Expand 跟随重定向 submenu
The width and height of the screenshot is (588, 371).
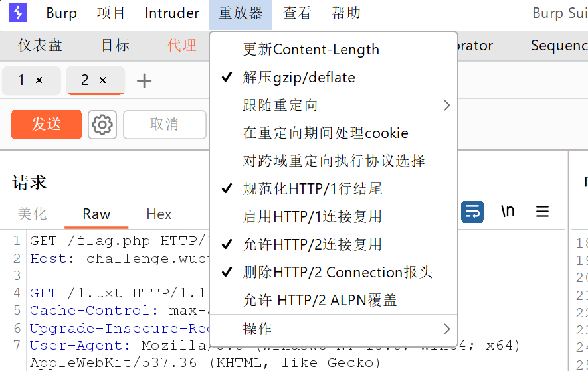coord(334,106)
